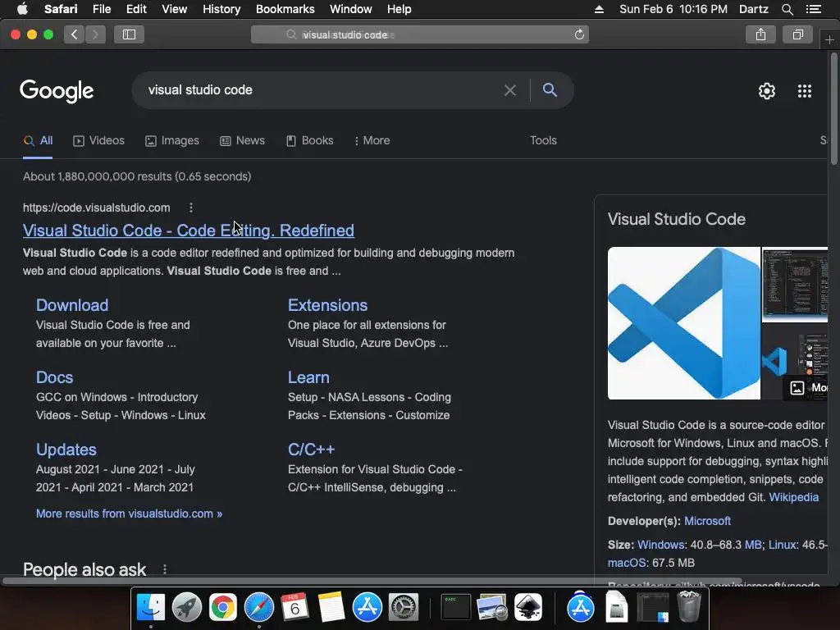The height and width of the screenshot is (630, 840).
Task: Open Finder in the Dock
Action: pos(151,608)
